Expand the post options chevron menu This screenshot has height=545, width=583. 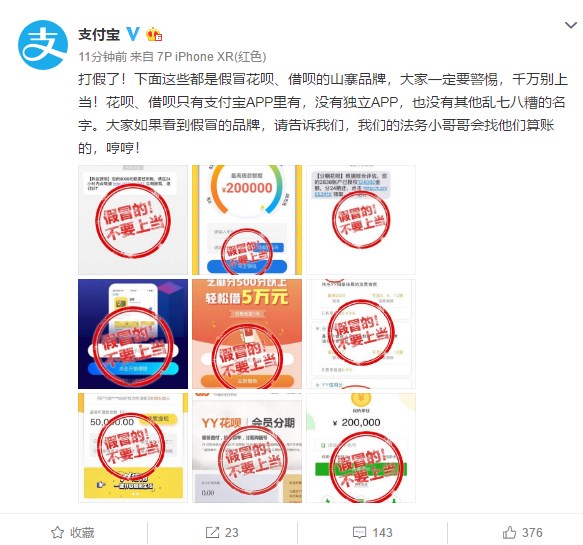tap(571, 25)
